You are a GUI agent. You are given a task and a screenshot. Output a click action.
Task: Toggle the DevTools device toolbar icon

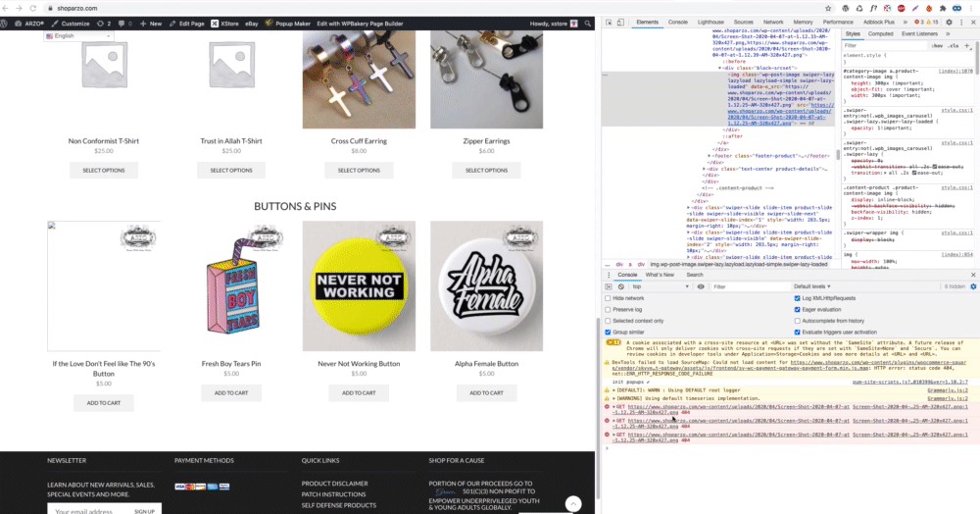click(x=620, y=22)
